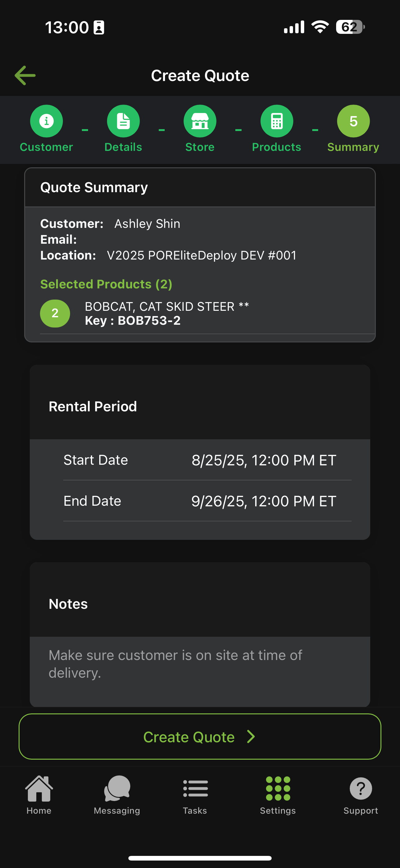Select the BOBCAT, CAT SKID STEER product row

pyautogui.click(x=167, y=313)
